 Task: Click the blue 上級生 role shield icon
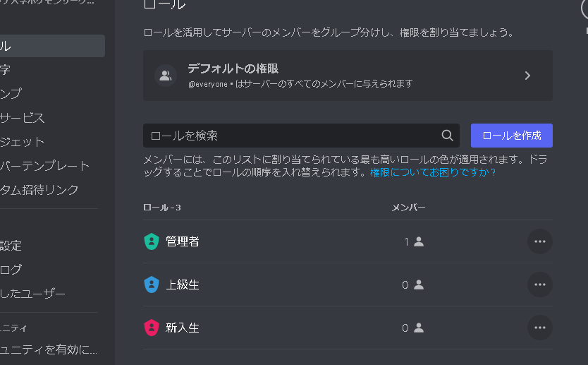click(151, 285)
